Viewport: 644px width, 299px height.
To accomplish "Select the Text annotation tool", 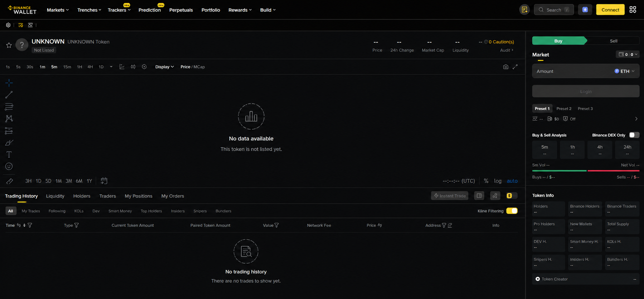I will click(9, 154).
